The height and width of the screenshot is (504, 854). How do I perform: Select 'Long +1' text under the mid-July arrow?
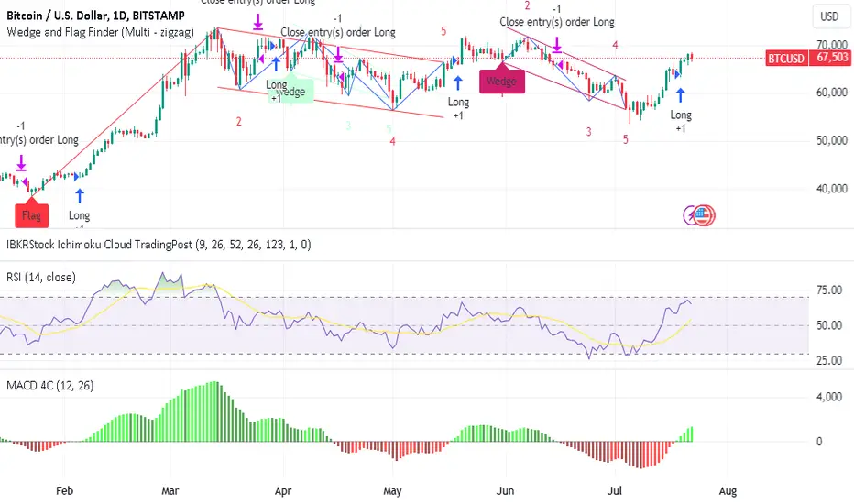681,122
